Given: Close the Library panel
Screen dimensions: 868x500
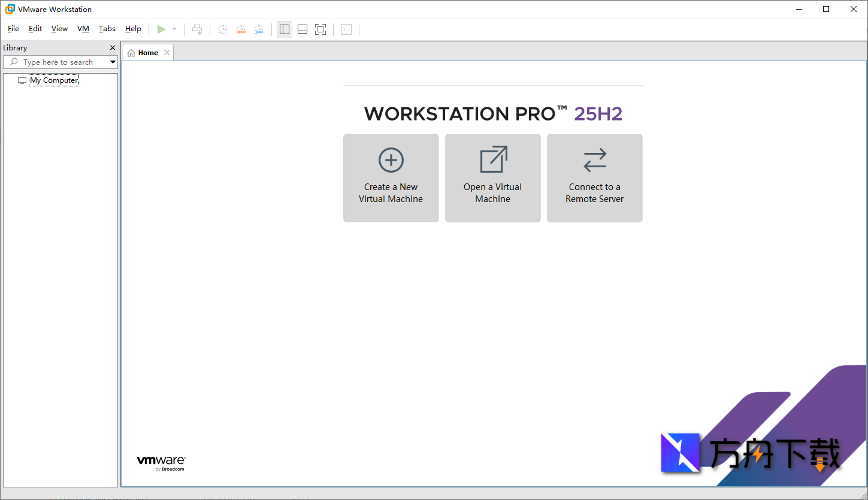Looking at the screenshot, I should (112, 47).
